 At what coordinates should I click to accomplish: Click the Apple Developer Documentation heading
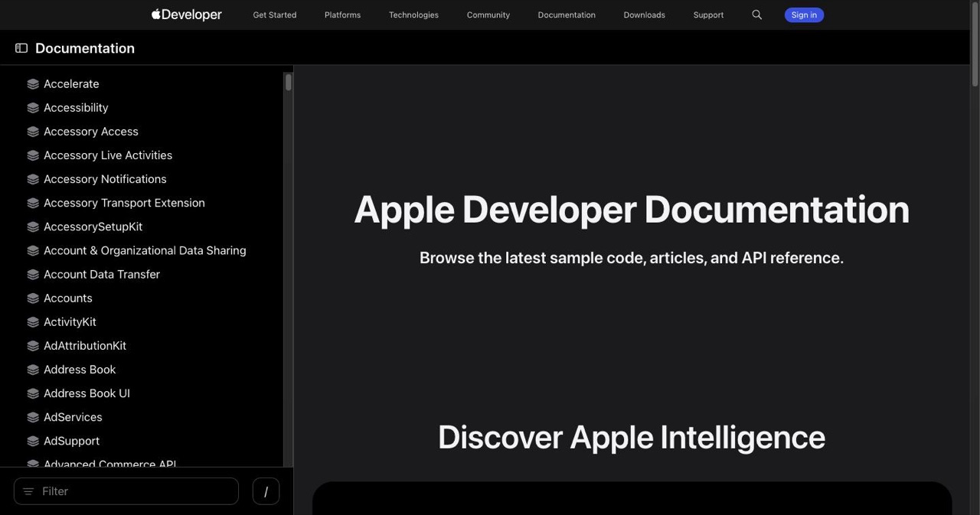[x=632, y=210]
